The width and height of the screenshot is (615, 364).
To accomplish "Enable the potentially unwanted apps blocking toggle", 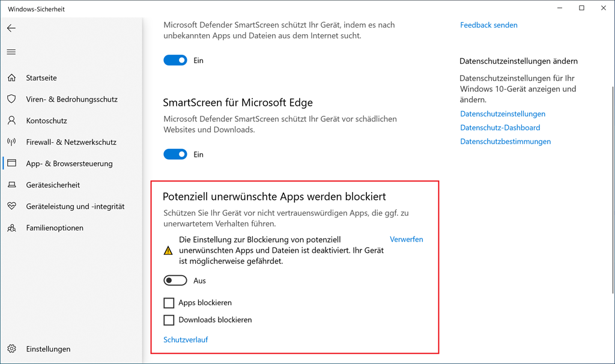I will point(175,281).
